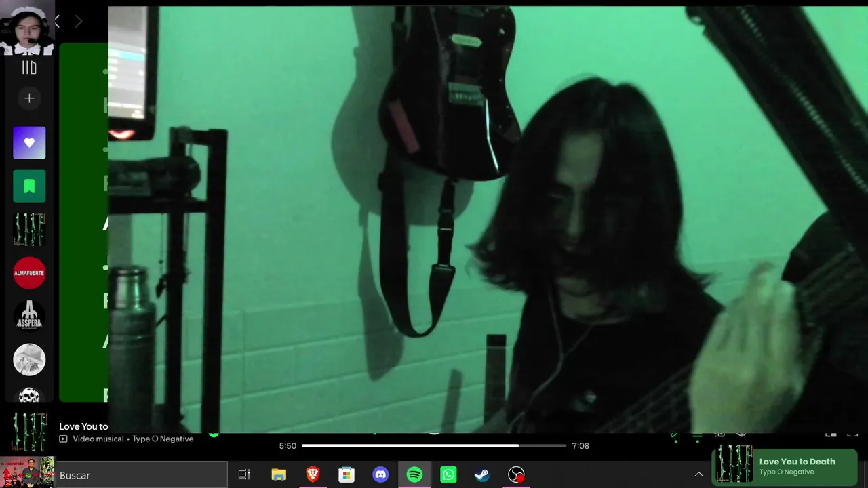Open OBS Studio from the taskbar
The width and height of the screenshot is (868, 488).
tap(516, 475)
